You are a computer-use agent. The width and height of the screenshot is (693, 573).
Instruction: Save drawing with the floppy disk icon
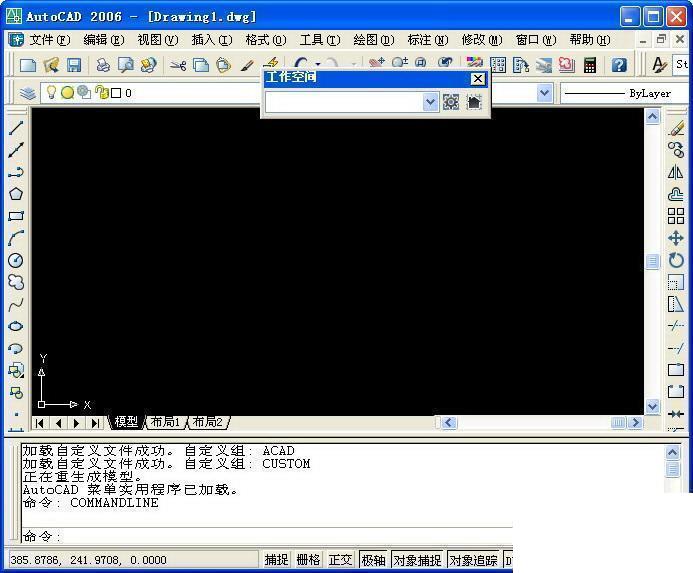[74, 65]
